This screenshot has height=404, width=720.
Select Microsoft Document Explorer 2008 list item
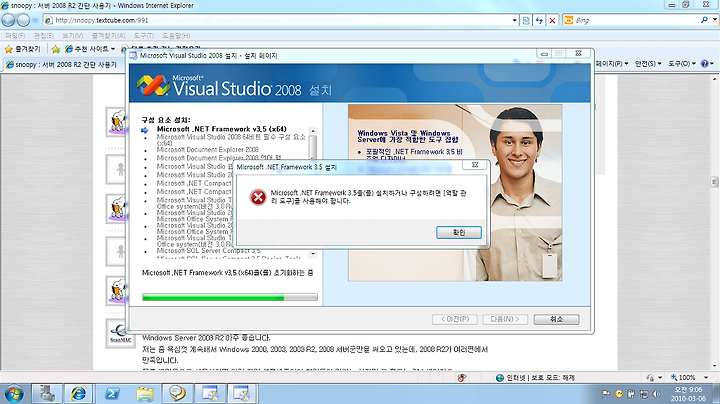pos(208,150)
